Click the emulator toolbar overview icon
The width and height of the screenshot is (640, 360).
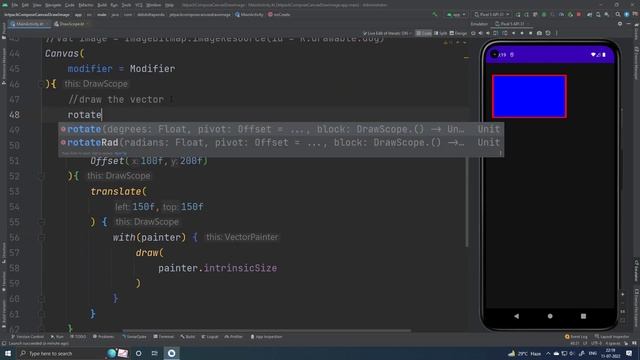tap(531, 33)
